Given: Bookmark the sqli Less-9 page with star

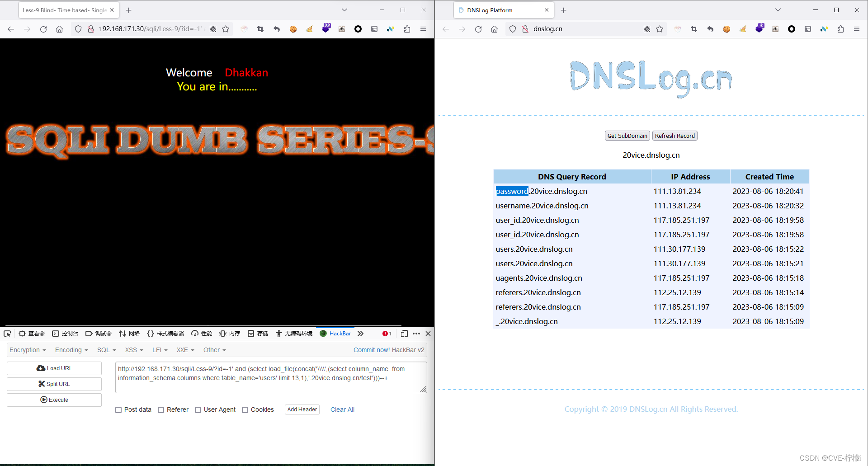Looking at the screenshot, I should pos(226,29).
